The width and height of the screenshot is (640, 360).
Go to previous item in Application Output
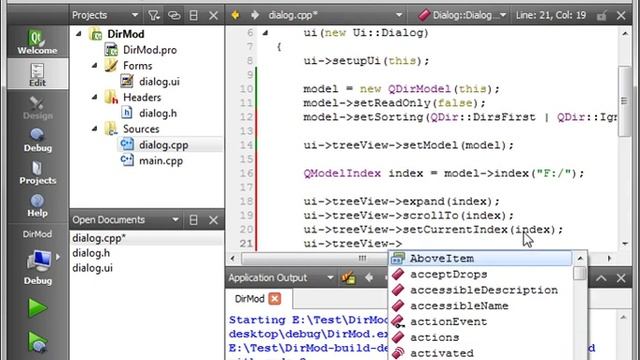click(x=369, y=278)
